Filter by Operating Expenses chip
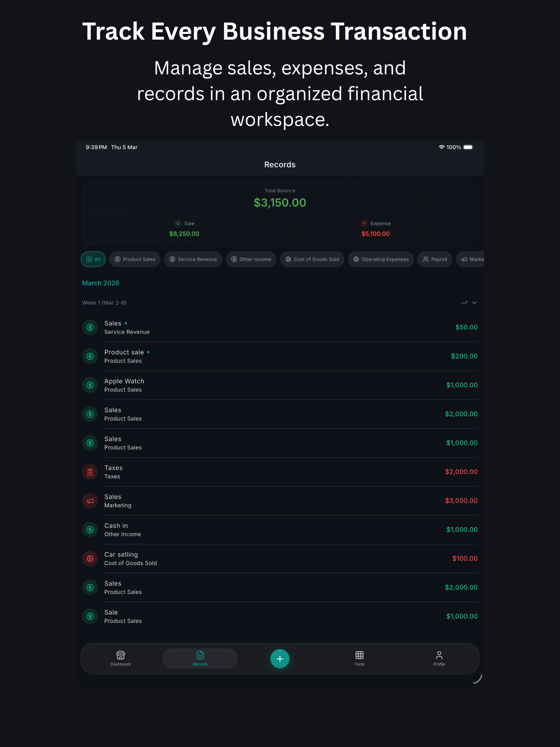This screenshot has width=560, height=747. pos(381,259)
